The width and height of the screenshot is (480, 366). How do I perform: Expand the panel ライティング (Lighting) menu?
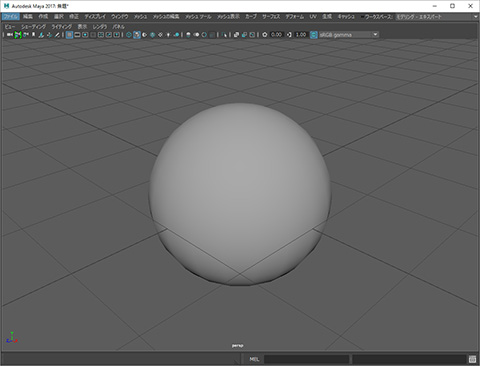(62, 27)
